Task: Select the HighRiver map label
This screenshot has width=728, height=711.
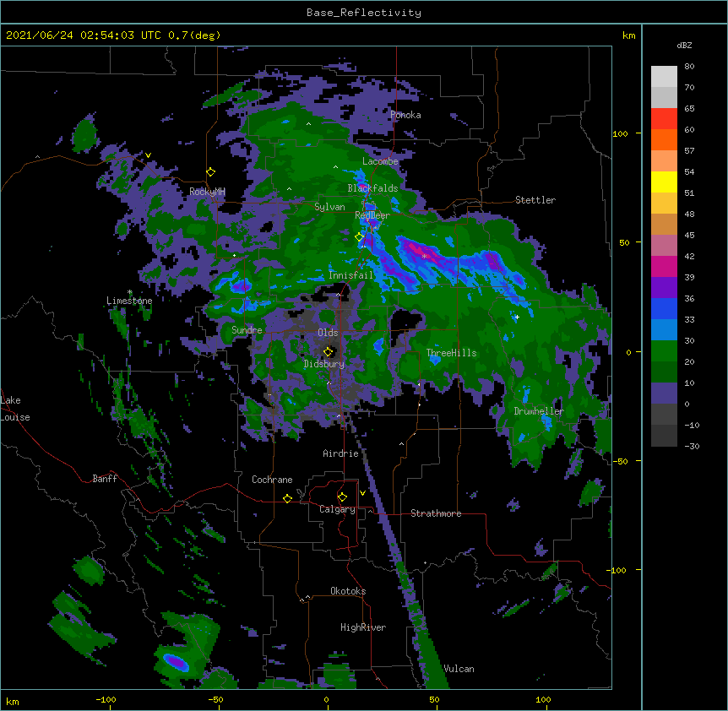Action: pos(363,627)
